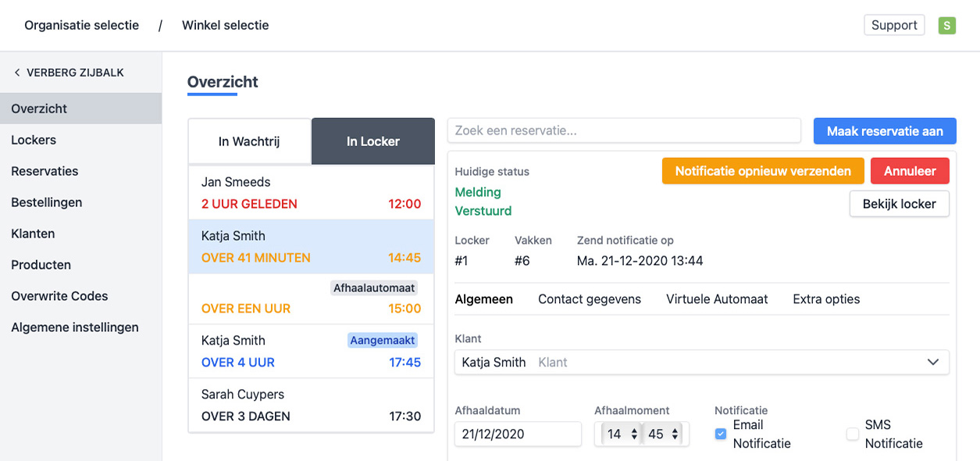Click the green S user avatar

pyautogui.click(x=946, y=25)
